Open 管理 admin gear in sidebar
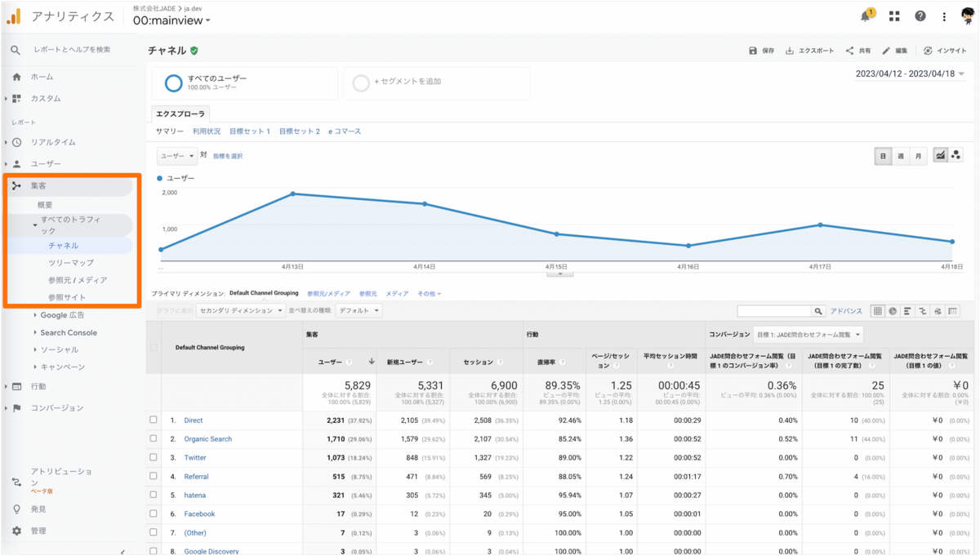980x556 pixels. 31,531
